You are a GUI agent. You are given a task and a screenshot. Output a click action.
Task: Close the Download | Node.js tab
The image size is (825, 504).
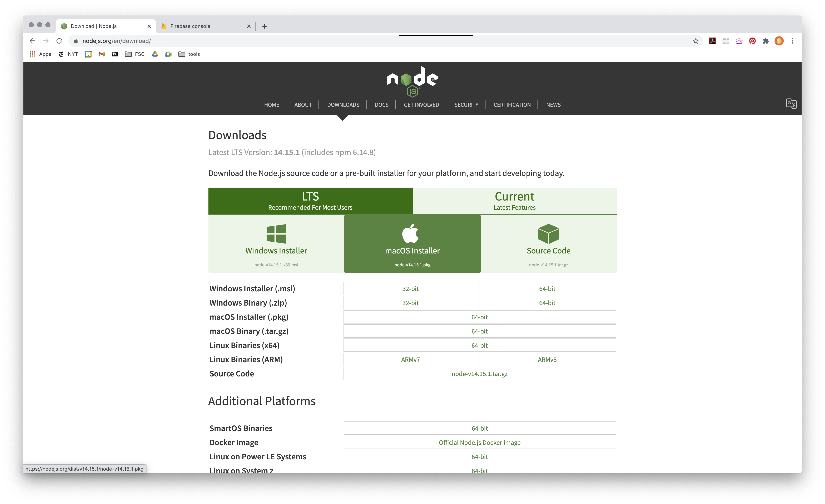click(149, 26)
